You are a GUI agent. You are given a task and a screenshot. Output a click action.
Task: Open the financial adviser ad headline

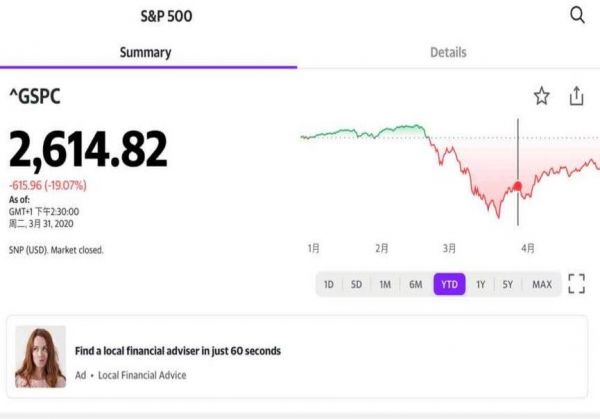(x=178, y=351)
